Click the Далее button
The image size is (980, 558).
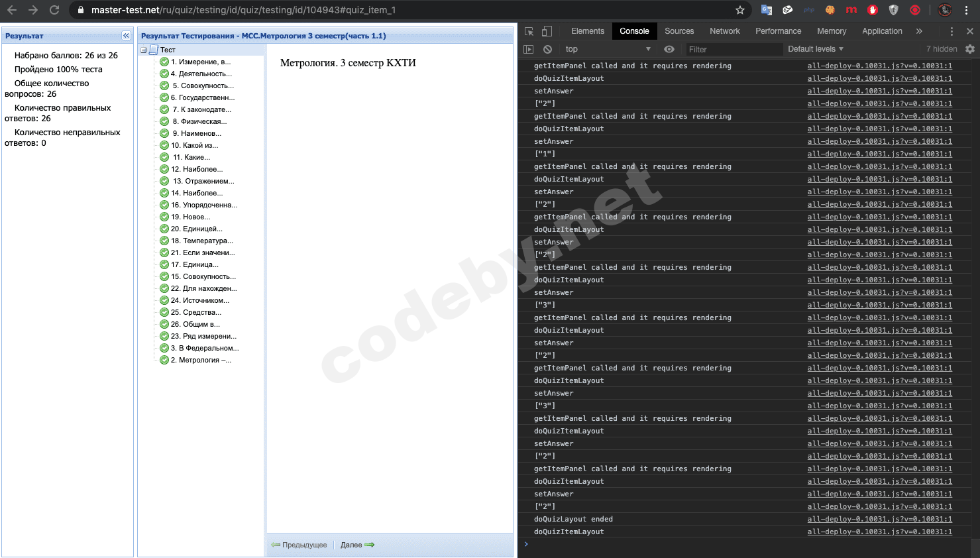pyautogui.click(x=358, y=545)
